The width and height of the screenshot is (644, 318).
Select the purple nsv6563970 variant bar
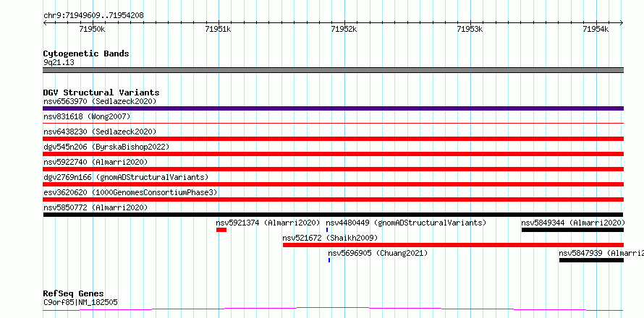pyautogui.click(x=333, y=108)
